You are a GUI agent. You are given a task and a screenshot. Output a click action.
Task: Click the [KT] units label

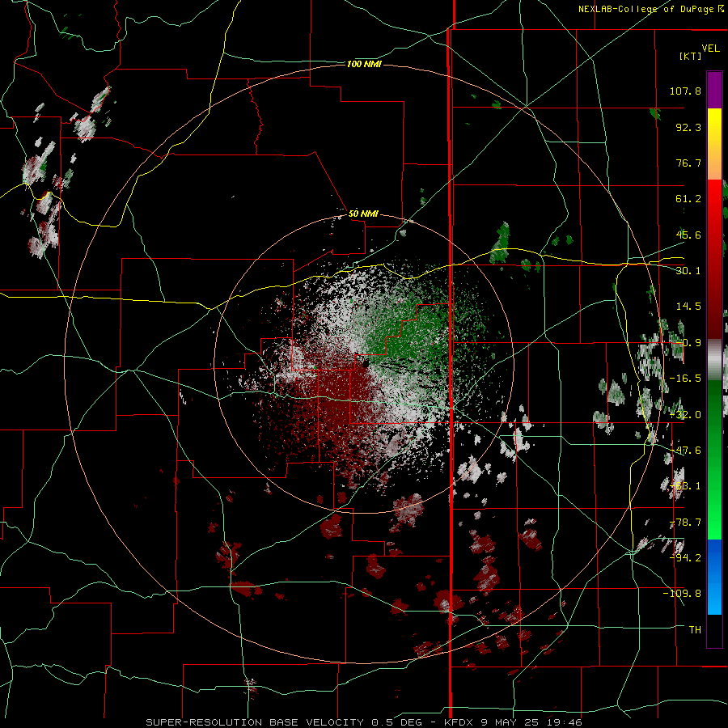690,56
